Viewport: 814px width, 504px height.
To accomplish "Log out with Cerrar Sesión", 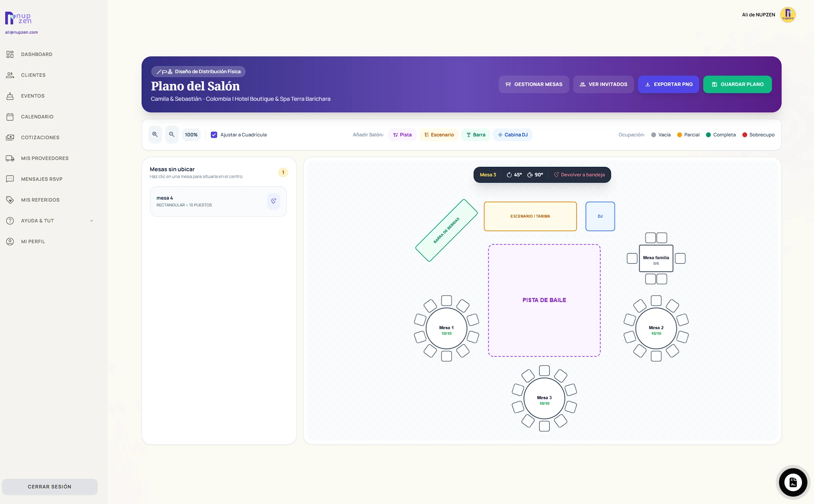I will tap(50, 487).
